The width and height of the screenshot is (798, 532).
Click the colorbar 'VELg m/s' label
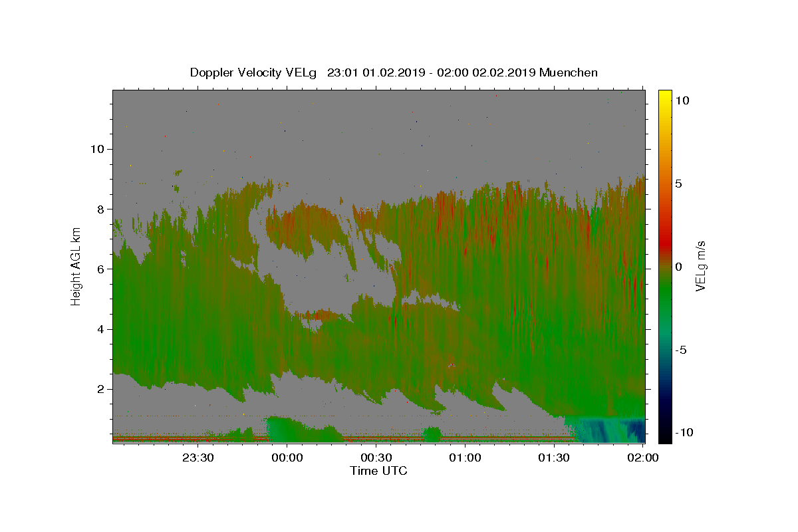pos(701,267)
